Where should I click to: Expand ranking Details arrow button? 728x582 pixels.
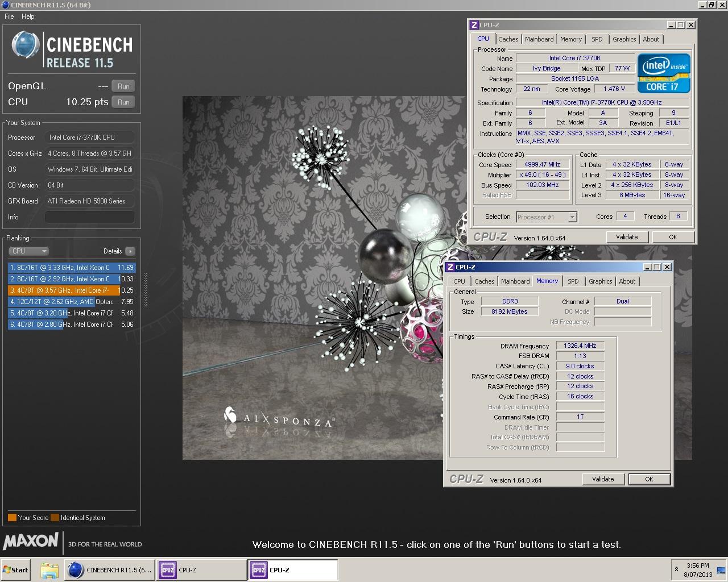tap(130, 251)
